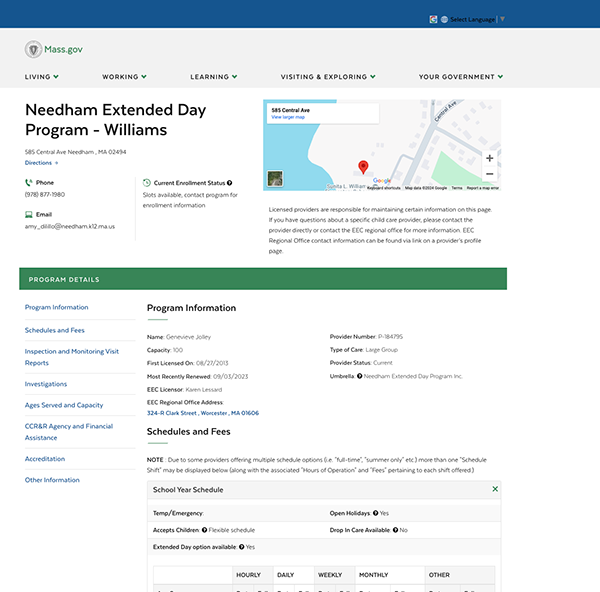
Task: Click Keyboard shortcuts on the map
Action: [384, 188]
